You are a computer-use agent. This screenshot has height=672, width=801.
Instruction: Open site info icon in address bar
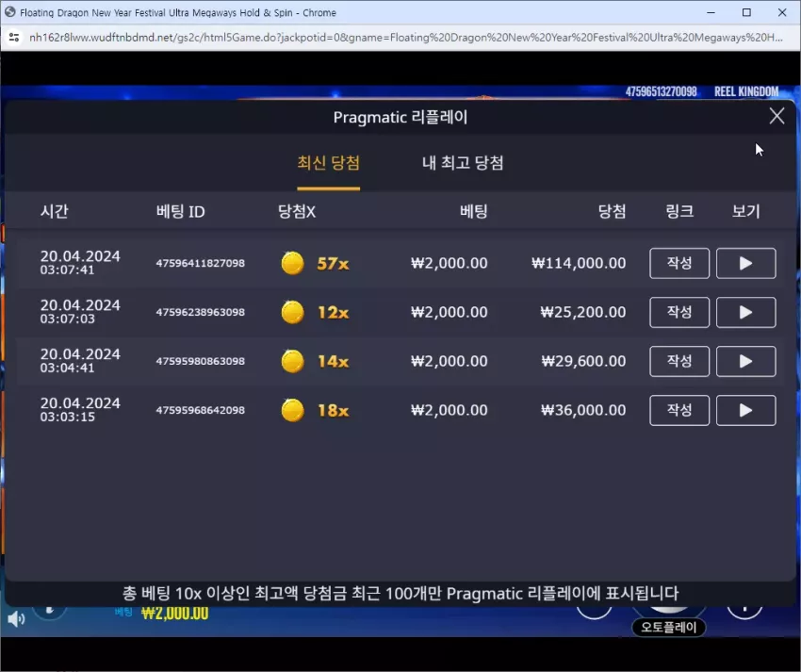[14, 38]
